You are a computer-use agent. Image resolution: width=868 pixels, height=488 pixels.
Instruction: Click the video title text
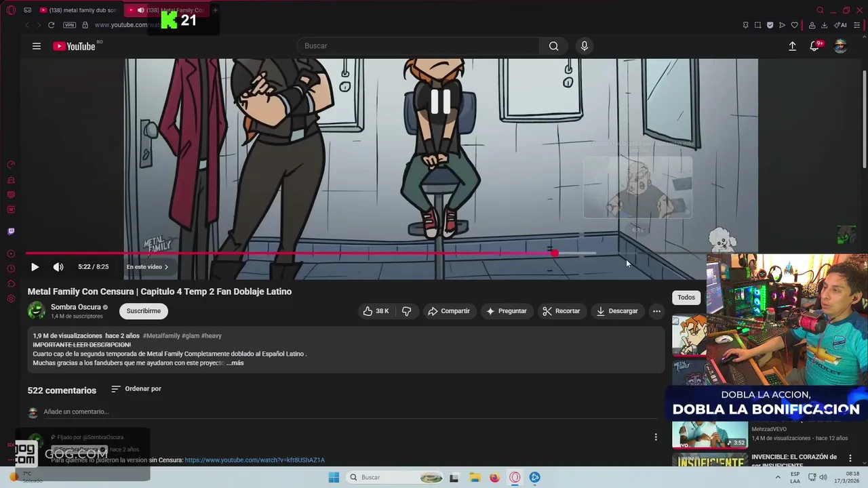click(159, 291)
